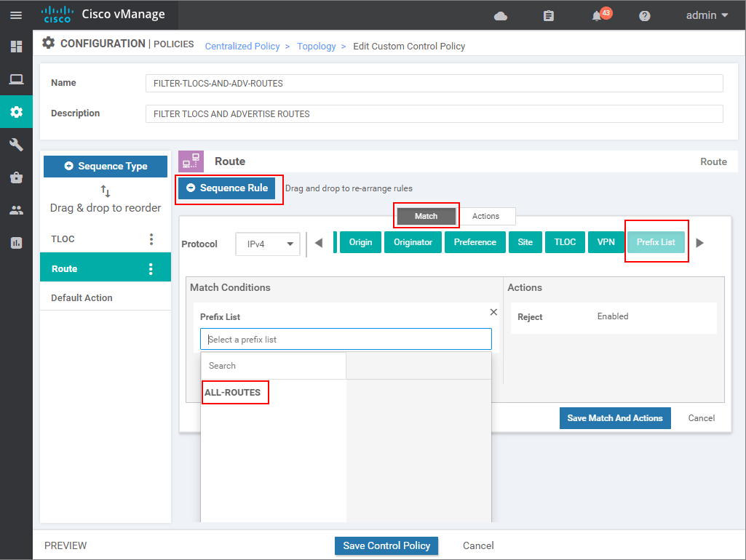The image size is (746, 560).
Task: Select the Maintenance briefcase icon
Action: [15, 177]
